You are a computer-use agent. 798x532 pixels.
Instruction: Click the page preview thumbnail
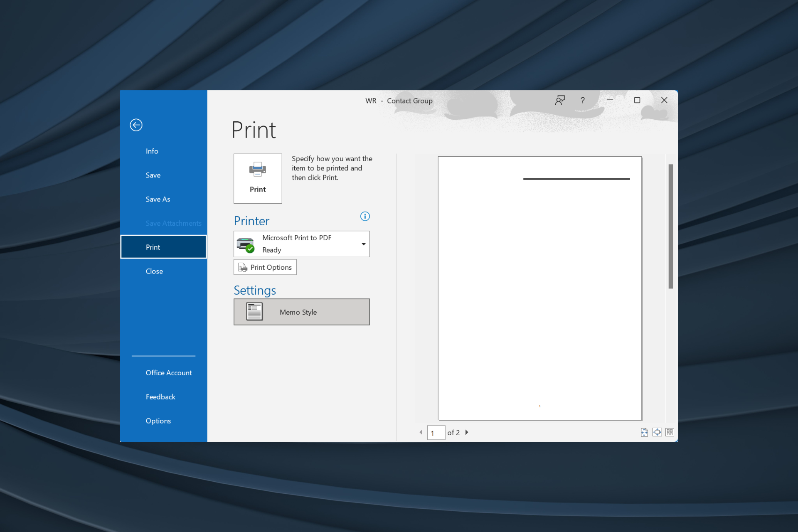click(x=540, y=288)
